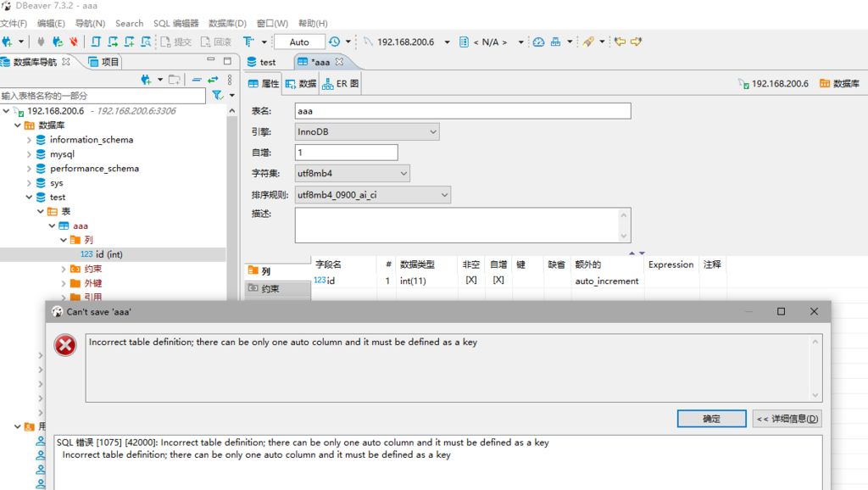
Task: Toggle link with editor arrows icon
Action: coord(213,80)
